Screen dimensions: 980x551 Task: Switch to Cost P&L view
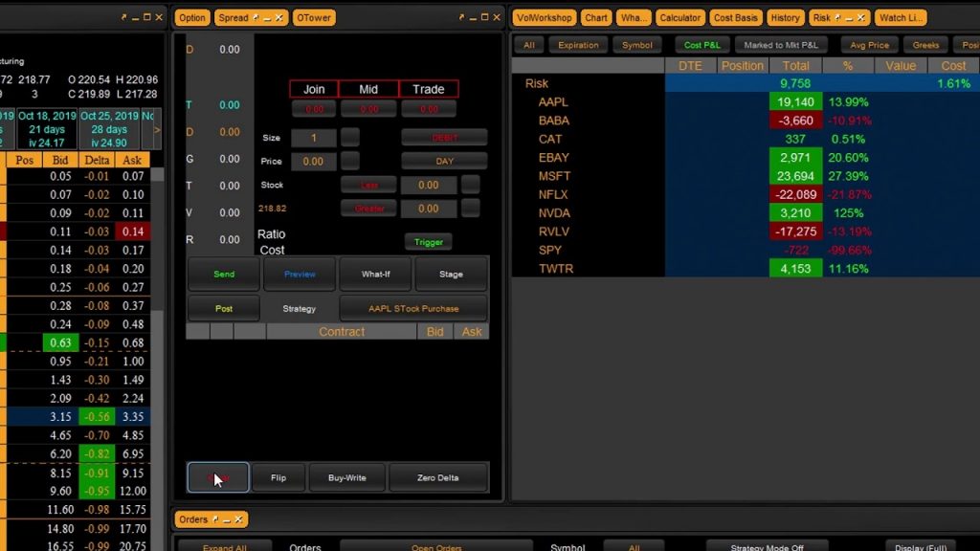[702, 45]
